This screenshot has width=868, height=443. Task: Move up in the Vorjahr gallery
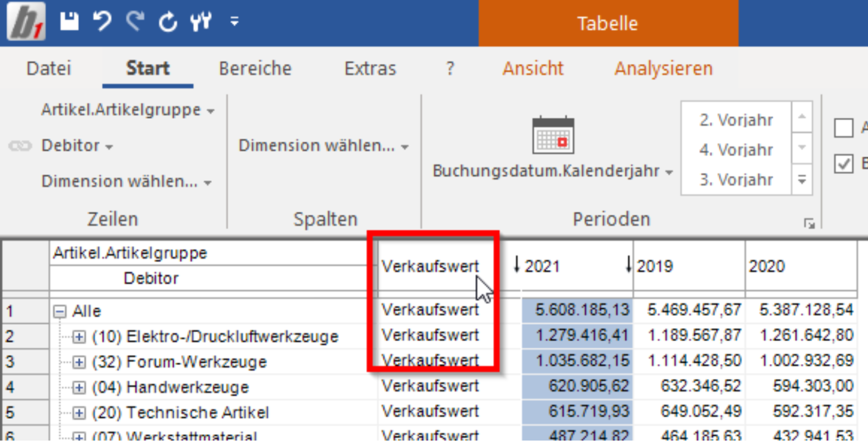point(802,116)
